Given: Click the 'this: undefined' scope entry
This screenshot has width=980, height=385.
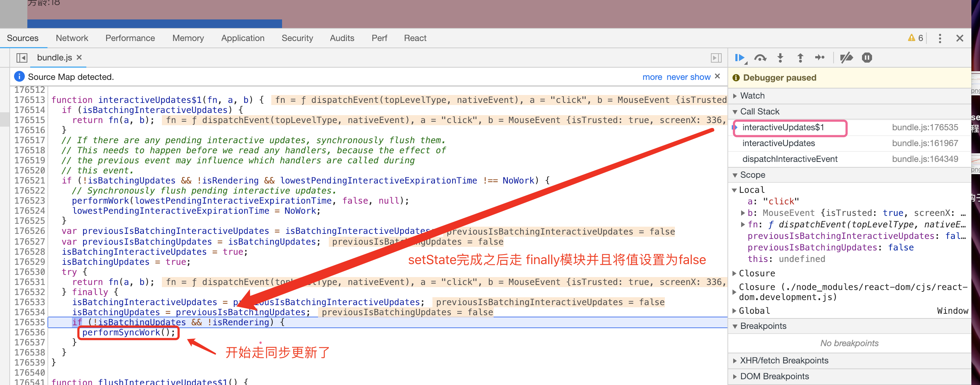Looking at the screenshot, I should [x=786, y=259].
